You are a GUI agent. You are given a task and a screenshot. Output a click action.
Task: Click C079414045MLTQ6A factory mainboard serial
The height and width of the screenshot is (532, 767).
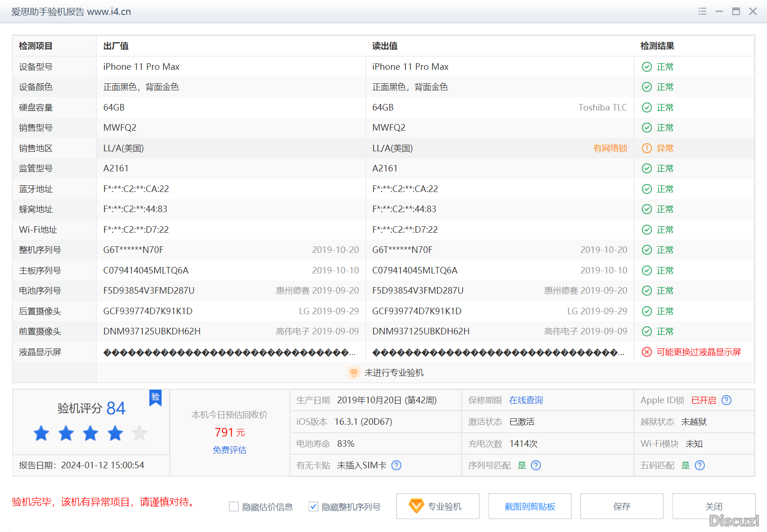[146, 271]
